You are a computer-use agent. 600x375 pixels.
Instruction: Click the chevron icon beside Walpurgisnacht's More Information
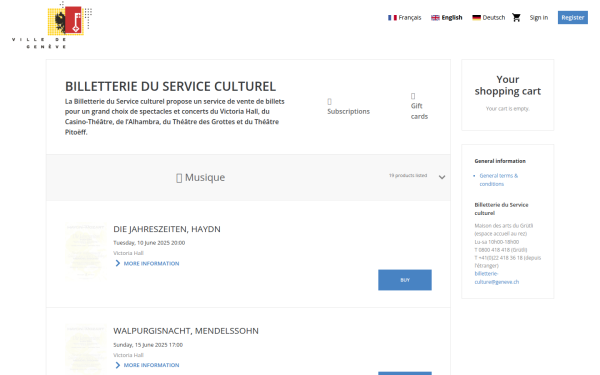pos(117,365)
